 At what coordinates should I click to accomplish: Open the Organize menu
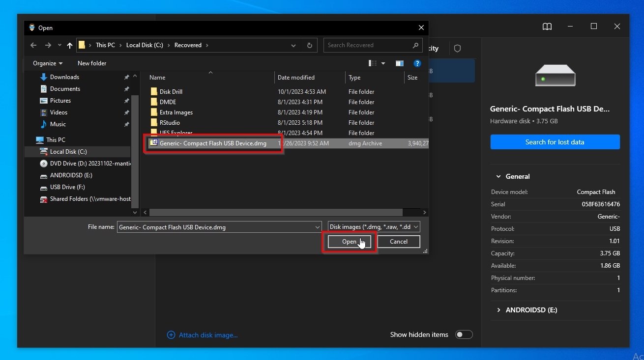(48, 63)
